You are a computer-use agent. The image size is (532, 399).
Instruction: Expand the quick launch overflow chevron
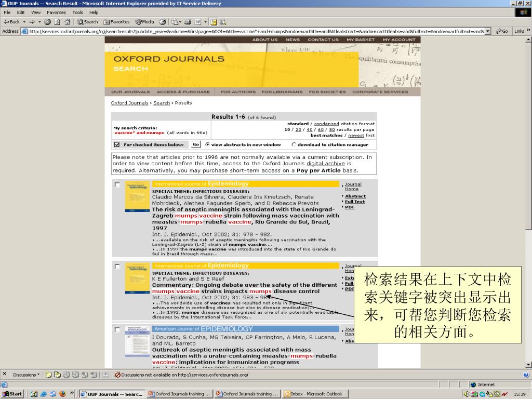tap(72, 393)
